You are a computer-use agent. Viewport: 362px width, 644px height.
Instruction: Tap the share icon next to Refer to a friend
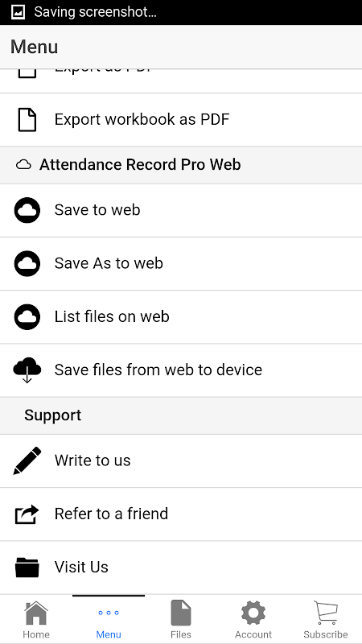click(x=27, y=514)
